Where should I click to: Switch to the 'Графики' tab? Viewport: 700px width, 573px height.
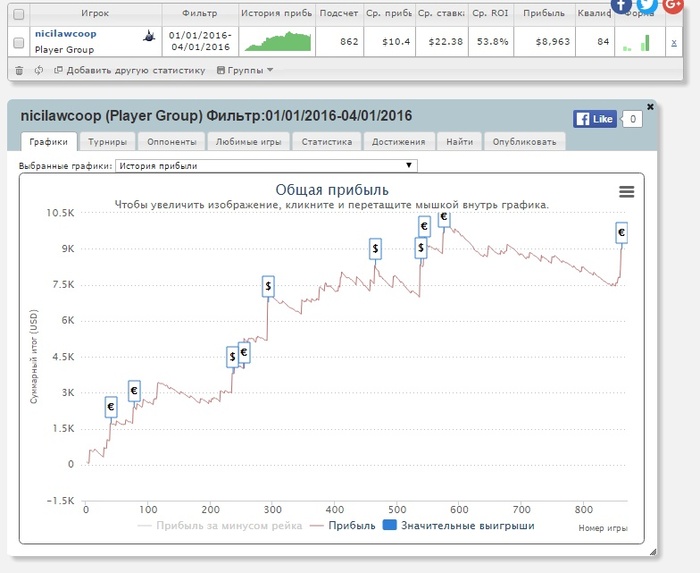coord(49,142)
